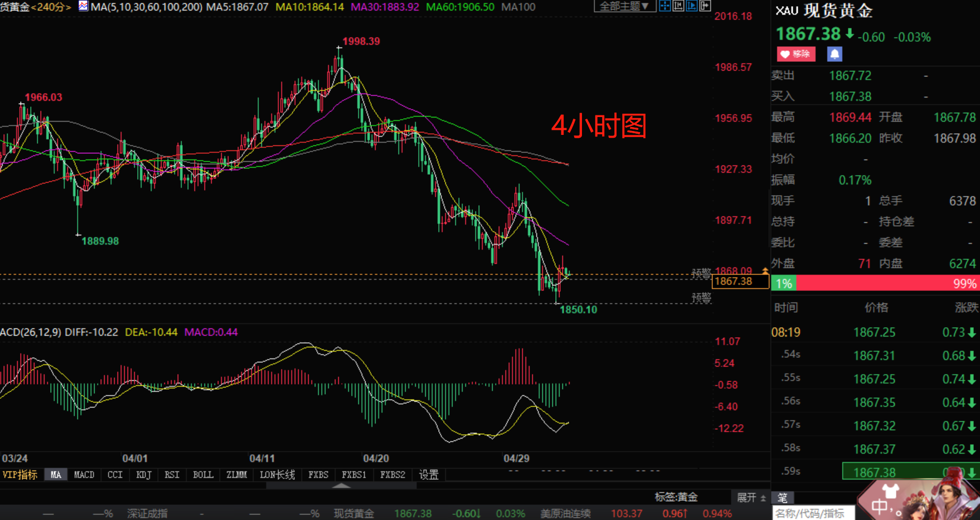Image resolution: width=980 pixels, height=520 pixels.
Task: Switch to the ZLMM indicator tab
Action: coord(236,475)
